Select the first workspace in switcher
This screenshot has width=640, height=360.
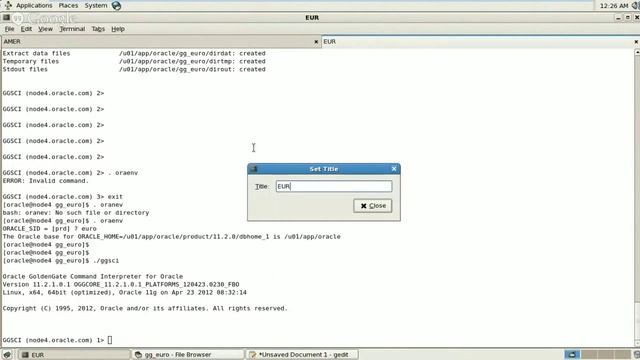pyautogui.click(x=572, y=355)
